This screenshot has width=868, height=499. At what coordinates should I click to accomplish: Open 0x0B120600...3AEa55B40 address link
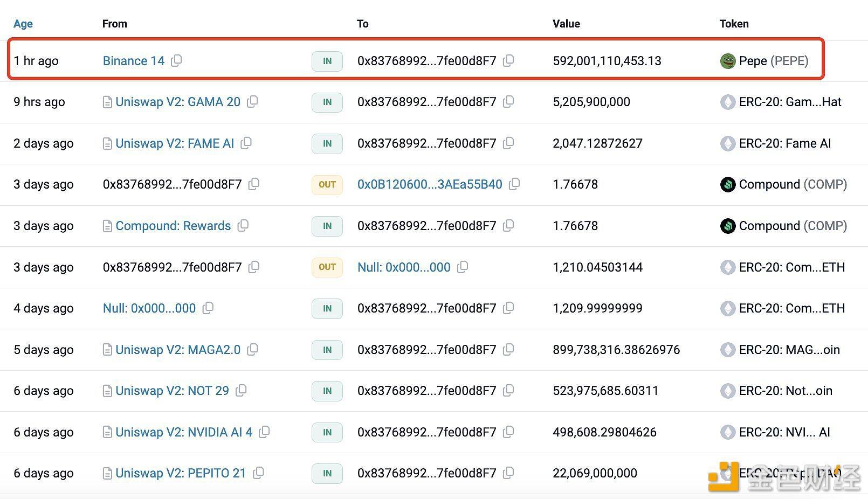click(x=430, y=184)
